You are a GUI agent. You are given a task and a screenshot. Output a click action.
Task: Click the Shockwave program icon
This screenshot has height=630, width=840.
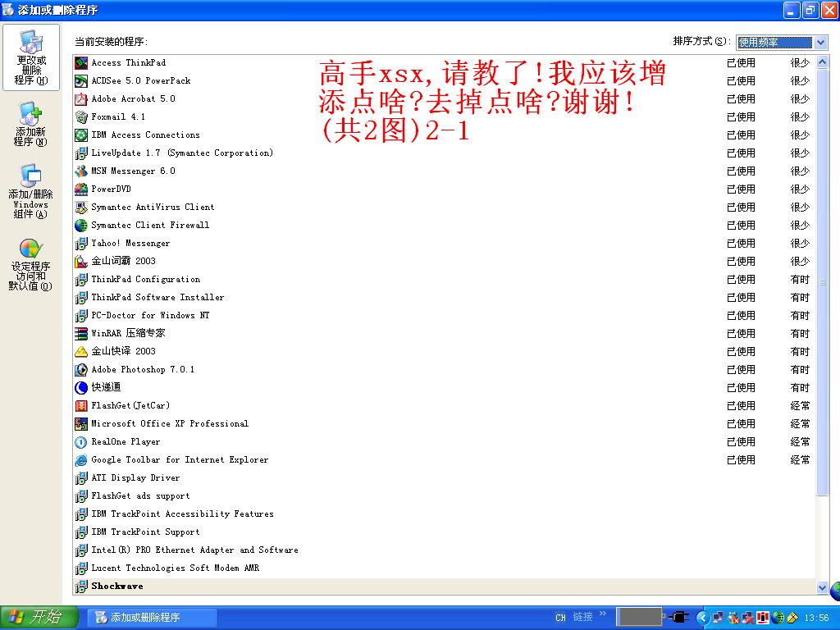81,586
